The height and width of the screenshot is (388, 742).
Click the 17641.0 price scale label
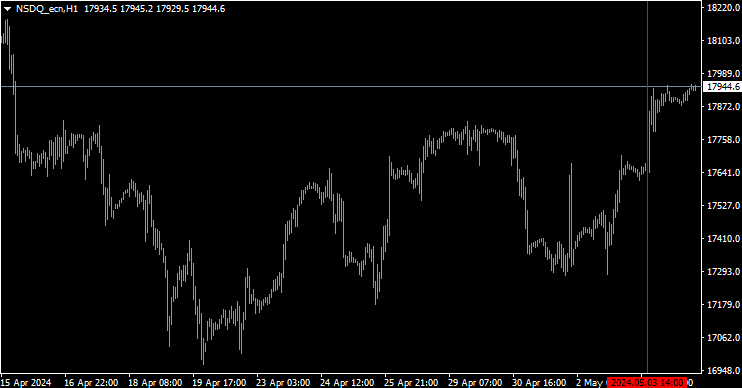[x=724, y=173]
